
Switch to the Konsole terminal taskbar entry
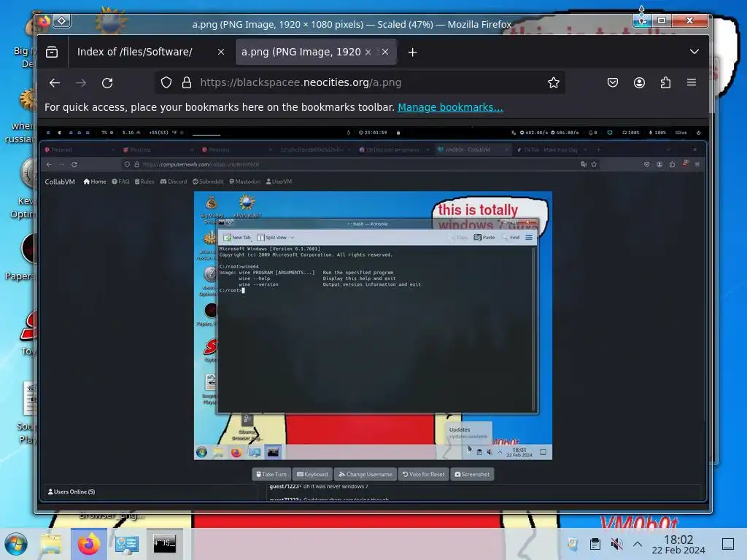(164, 544)
